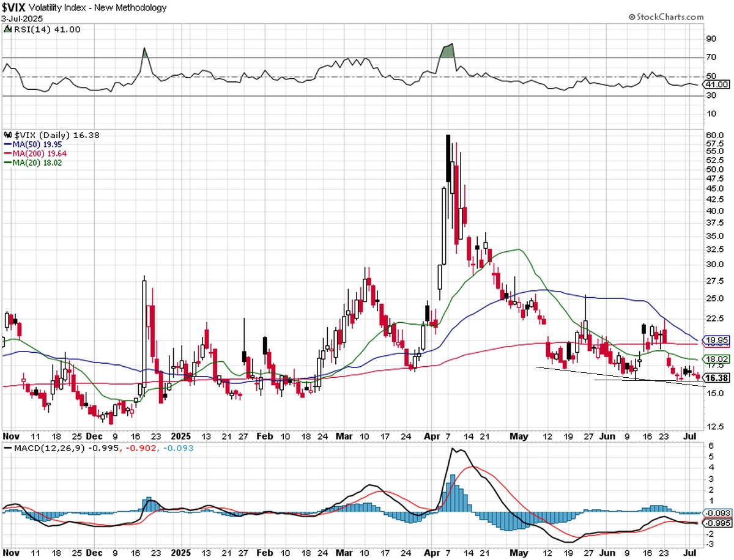
Task: Click the 2025 year marker on date axis
Action: (180, 437)
